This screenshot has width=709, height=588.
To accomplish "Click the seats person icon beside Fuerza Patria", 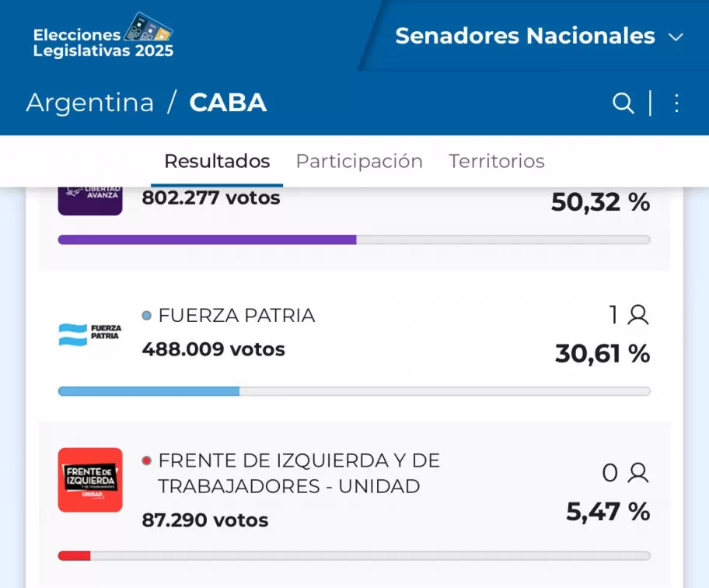I will pyautogui.click(x=637, y=315).
